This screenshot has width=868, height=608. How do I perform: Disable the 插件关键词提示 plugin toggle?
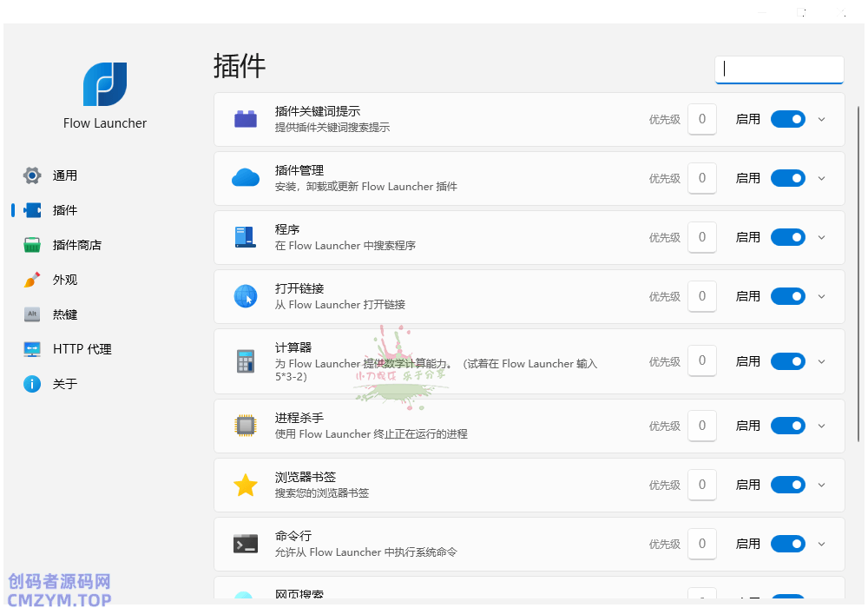click(787, 119)
